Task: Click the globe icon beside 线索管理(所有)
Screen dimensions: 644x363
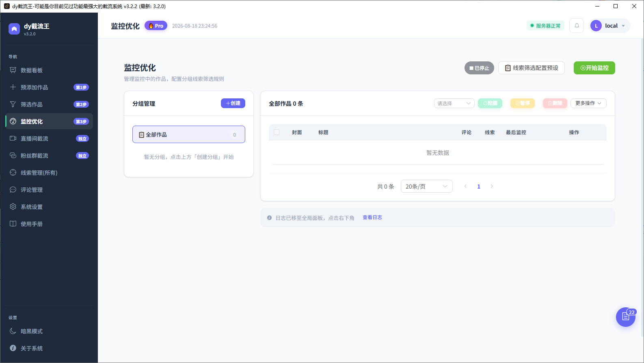Action: (13, 173)
